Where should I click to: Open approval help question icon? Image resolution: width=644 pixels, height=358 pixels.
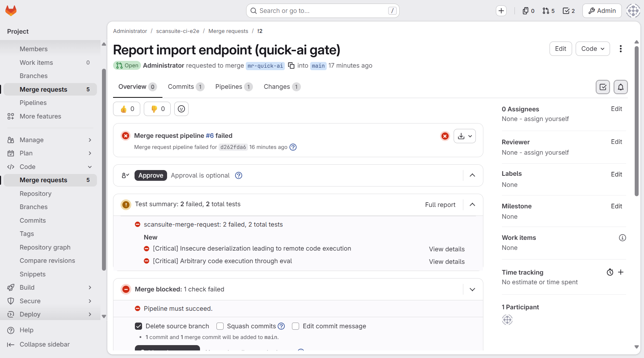tap(239, 175)
